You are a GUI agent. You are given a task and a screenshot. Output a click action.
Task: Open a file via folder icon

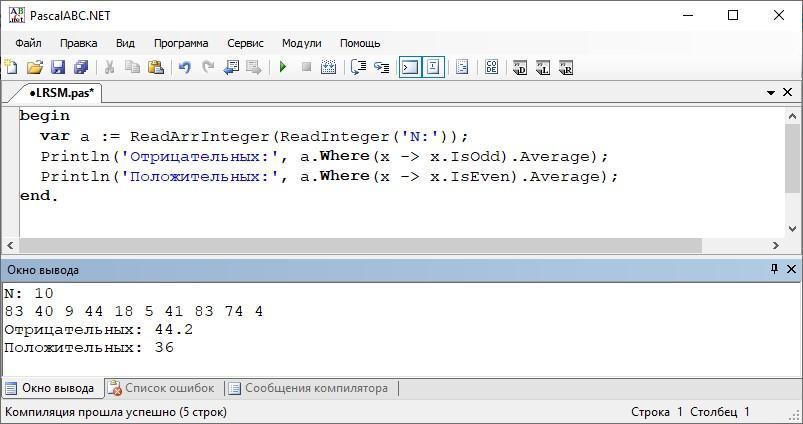click(x=34, y=67)
